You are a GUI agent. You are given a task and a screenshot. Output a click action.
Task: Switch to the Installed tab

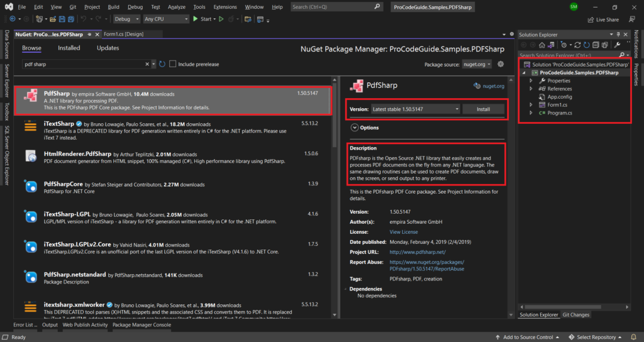69,48
